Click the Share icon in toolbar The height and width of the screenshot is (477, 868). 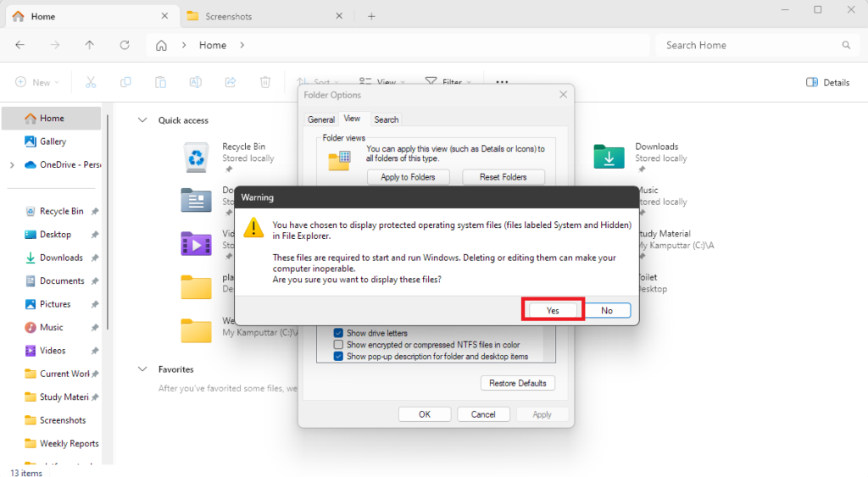(x=230, y=82)
